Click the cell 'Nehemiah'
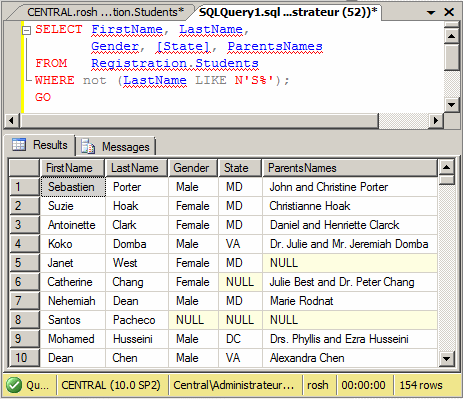This screenshot has height=399, width=463. [x=73, y=301]
